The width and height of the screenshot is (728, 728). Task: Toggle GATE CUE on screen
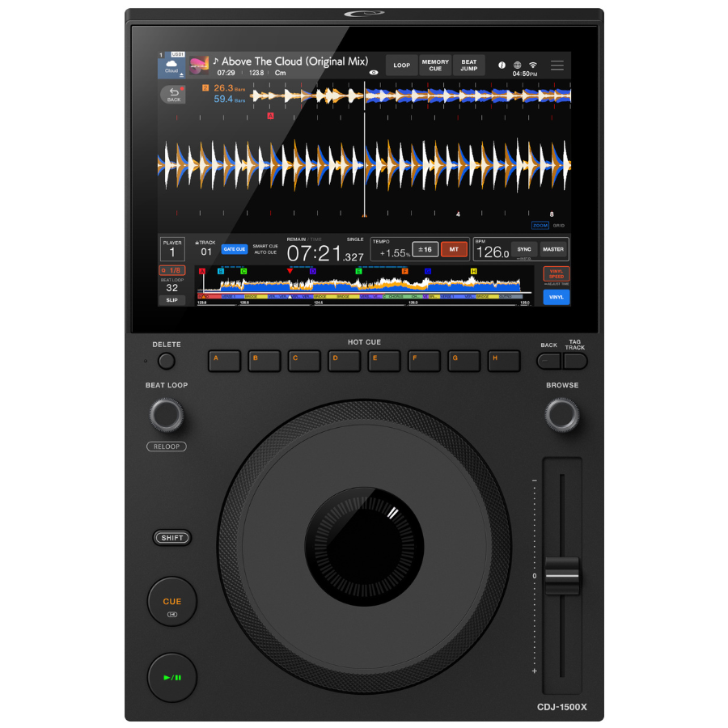tap(234, 249)
